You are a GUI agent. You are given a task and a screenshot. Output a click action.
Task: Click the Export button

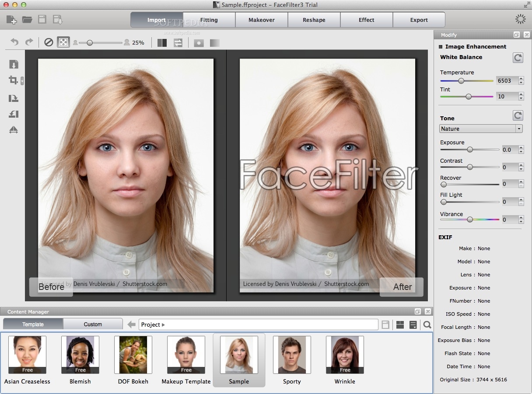(419, 20)
